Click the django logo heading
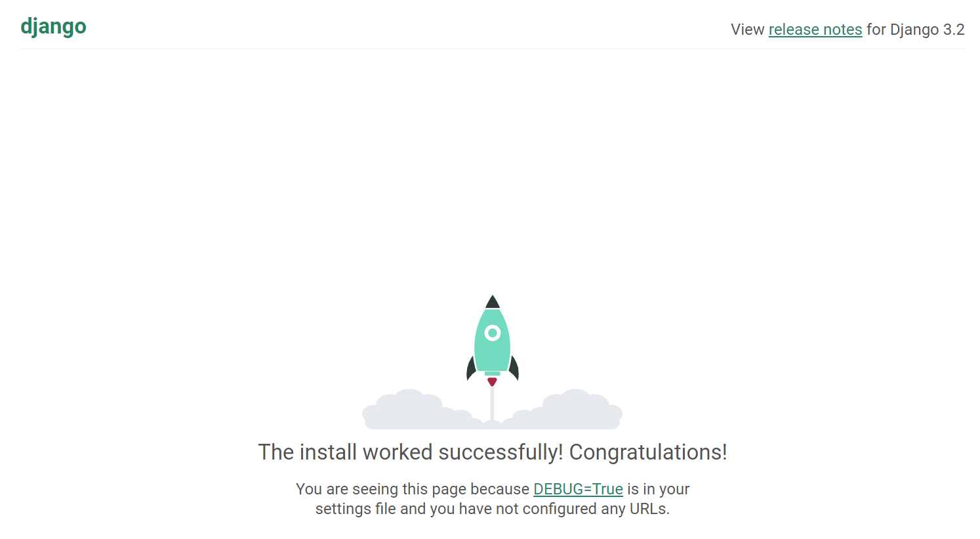This screenshot has height=539, width=980. (x=53, y=27)
